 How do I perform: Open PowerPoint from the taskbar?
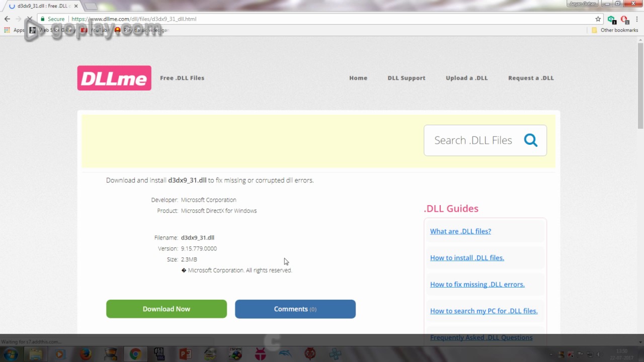(185, 354)
